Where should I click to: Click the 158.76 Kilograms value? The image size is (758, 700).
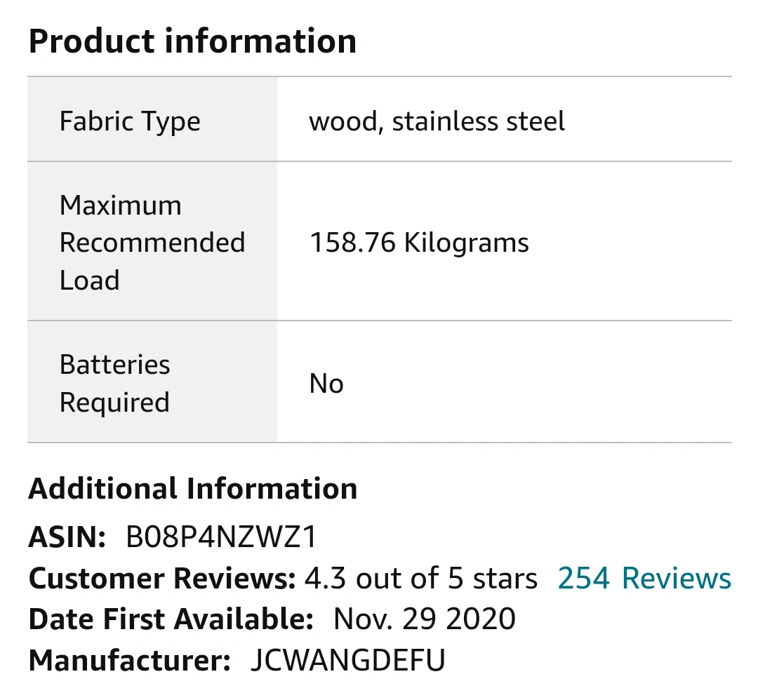[419, 243]
